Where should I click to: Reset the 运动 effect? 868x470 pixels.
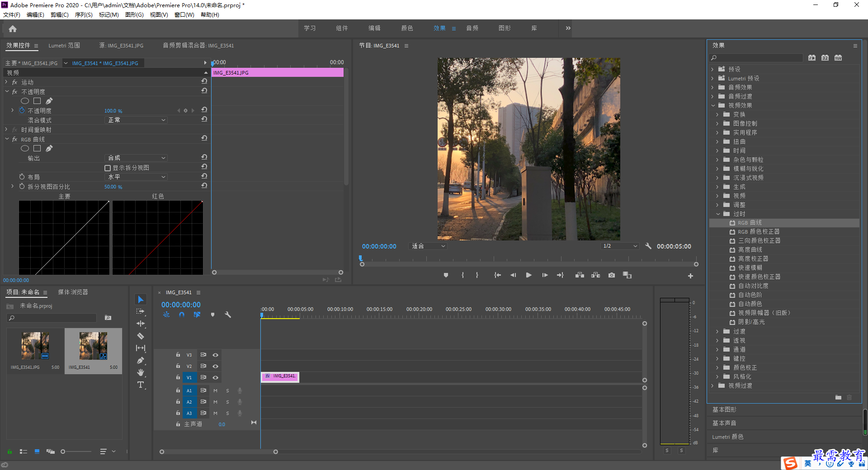point(204,81)
